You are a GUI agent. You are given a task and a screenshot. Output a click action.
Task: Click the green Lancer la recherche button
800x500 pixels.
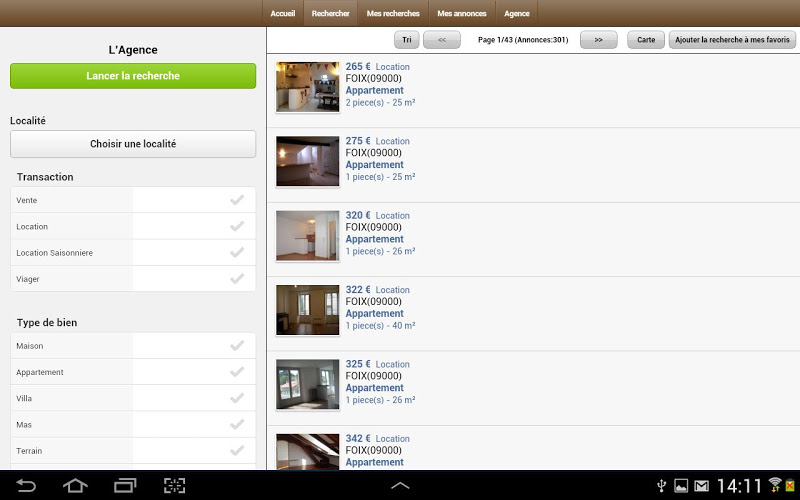(x=133, y=76)
